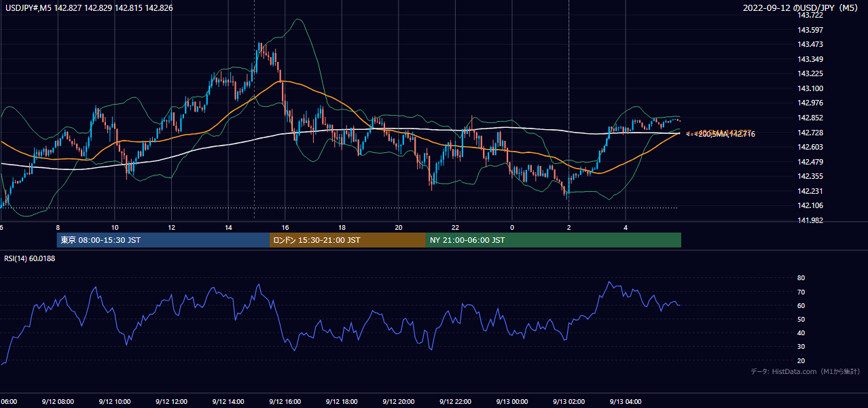This screenshot has height=408, width=868.
Task: Click the 9/12 22:00 date label
Action: (x=455, y=401)
